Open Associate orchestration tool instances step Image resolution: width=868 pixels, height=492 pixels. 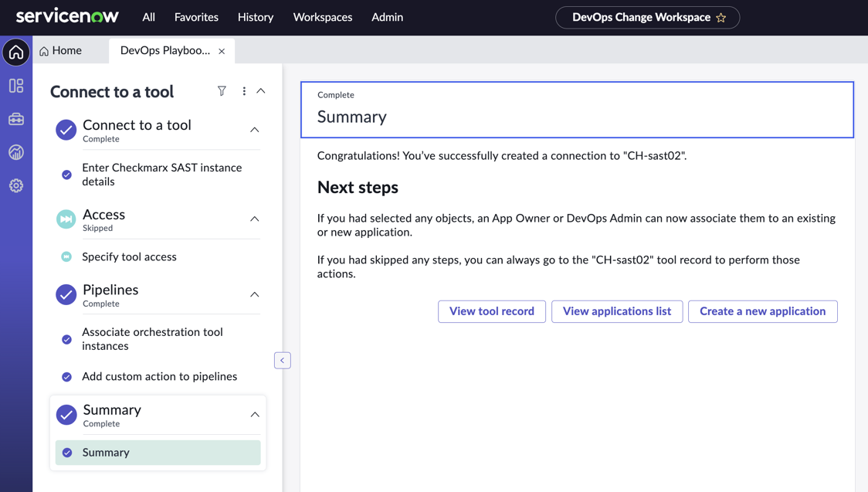tap(152, 339)
